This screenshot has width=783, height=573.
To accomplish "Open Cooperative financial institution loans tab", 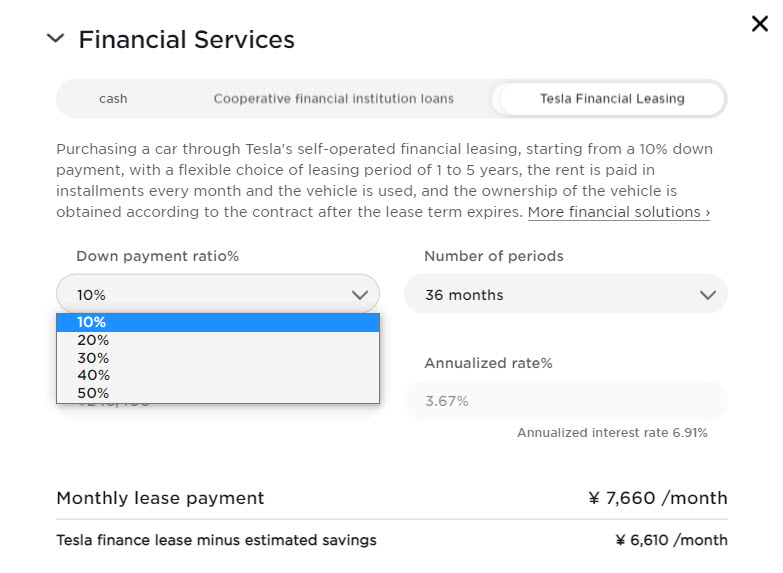I will (333, 99).
